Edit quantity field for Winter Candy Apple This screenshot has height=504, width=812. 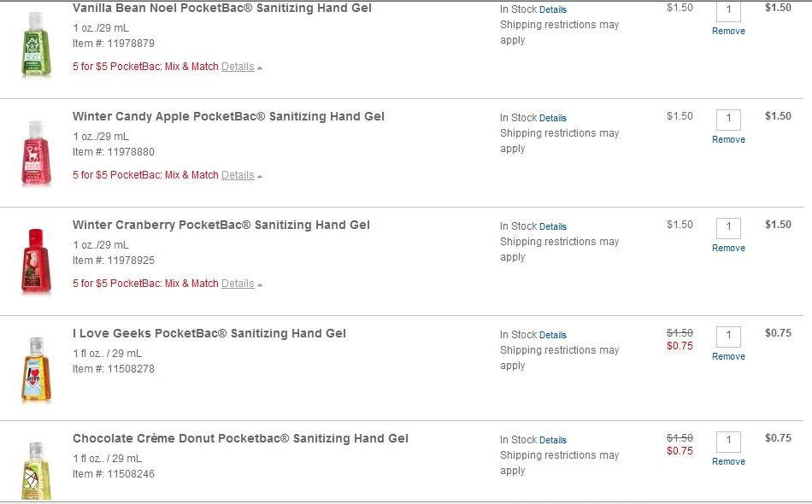coord(728,120)
